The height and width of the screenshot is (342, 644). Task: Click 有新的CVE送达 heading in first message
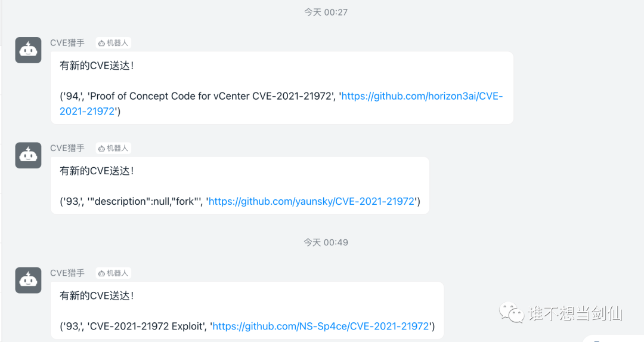click(x=97, y=66)
